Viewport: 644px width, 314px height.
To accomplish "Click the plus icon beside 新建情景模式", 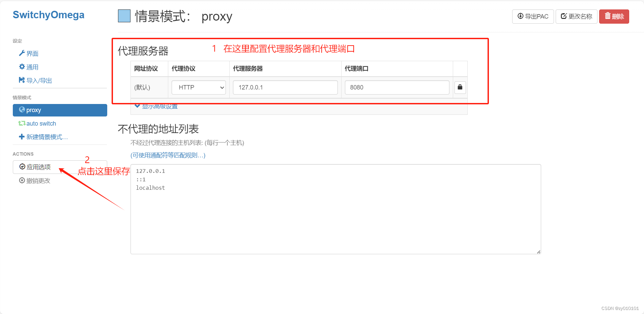I will tap(22, 137).
